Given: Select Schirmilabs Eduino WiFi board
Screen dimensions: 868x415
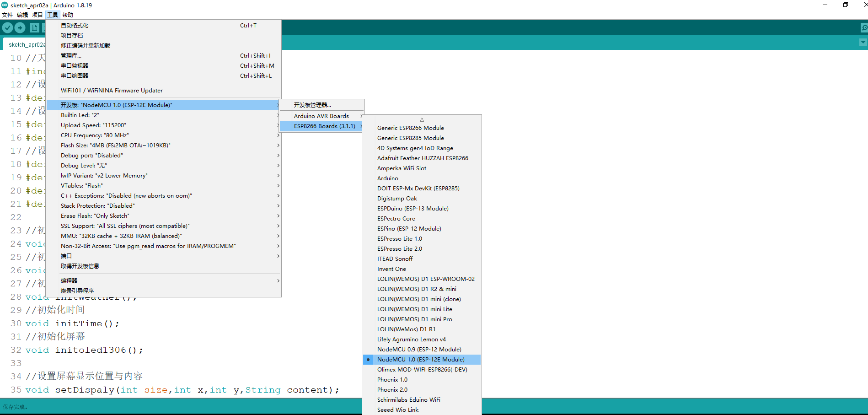Looking at the screenshot, I should [421, 400].
